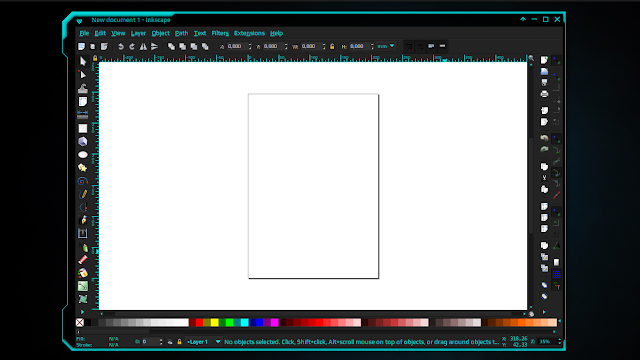Choose the Ellipse tool

[83, 155]
